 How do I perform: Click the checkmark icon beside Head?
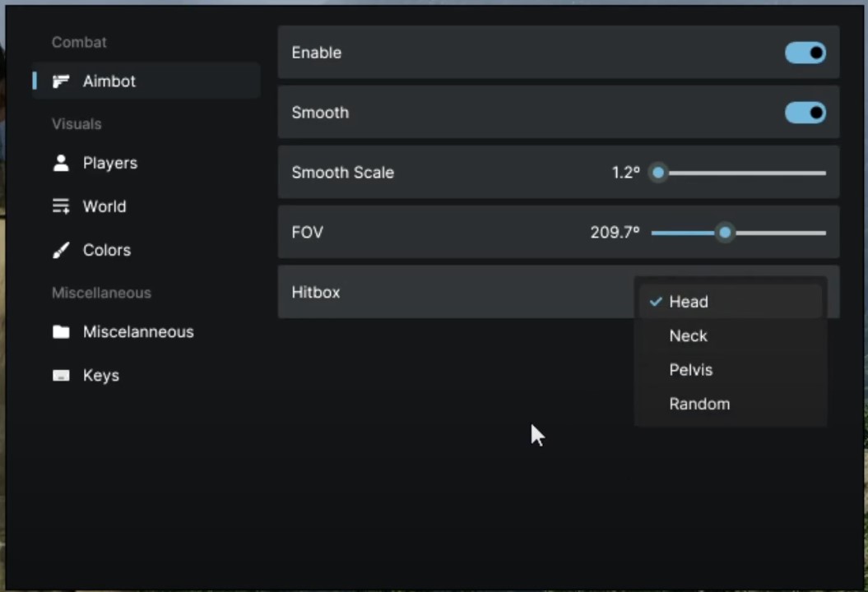pos(656,302)
